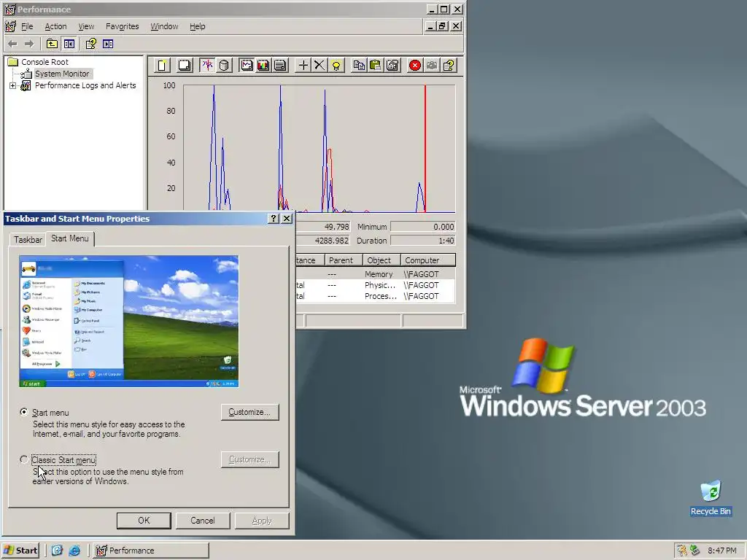This screenshot has height=560, width=747.
Task: Click the red timer bar on graph
Action: [x=425, y=149]
